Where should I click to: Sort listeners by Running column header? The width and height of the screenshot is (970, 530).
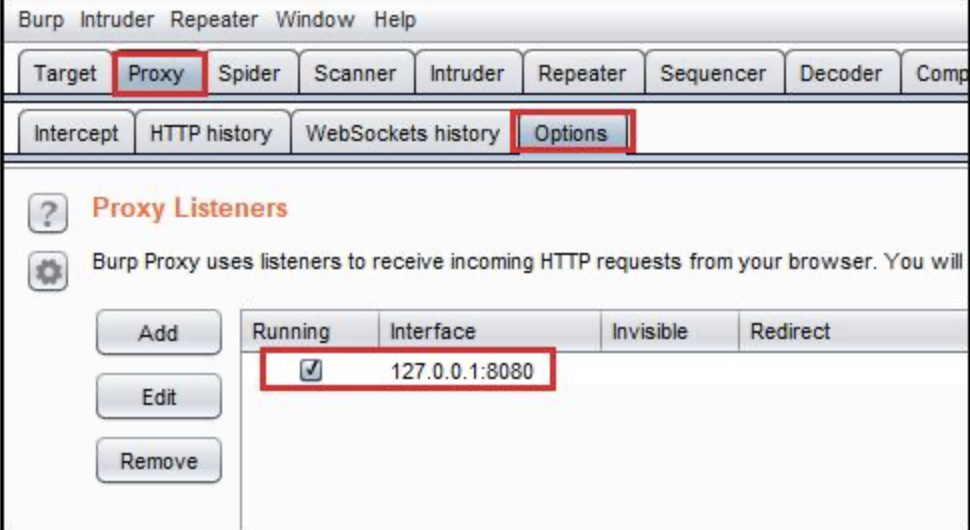309,331
